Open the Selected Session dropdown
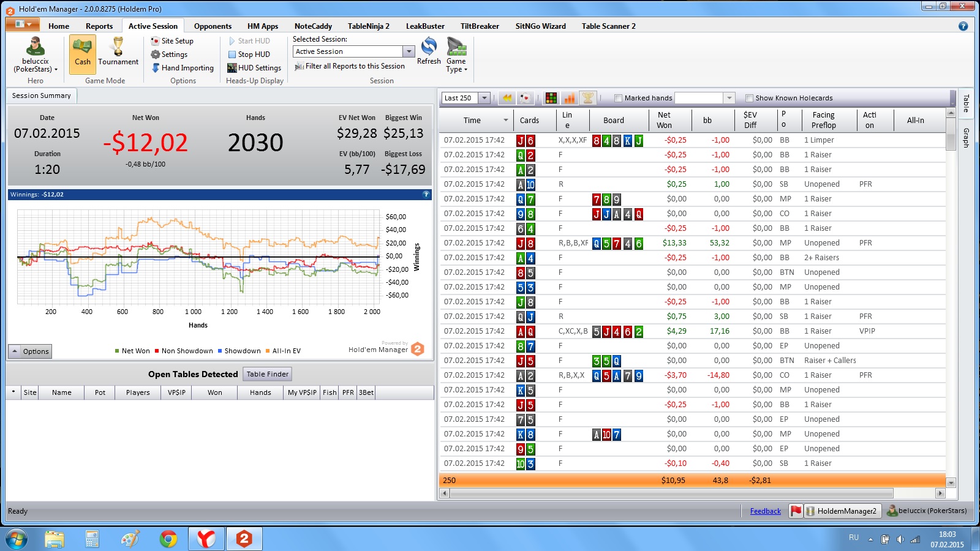This screenshot has width=980, height=551. [x=409, y=51]
